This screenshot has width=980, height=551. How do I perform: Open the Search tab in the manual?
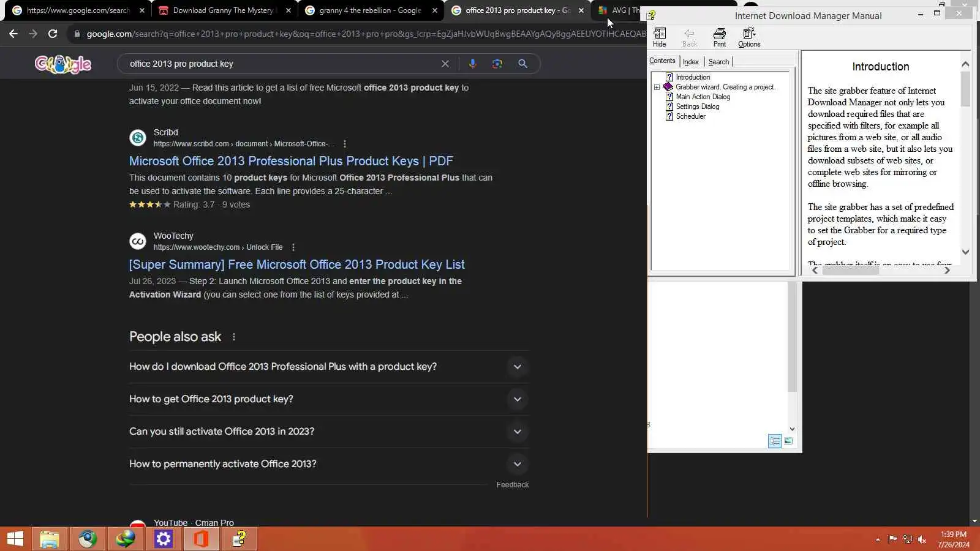point(718,62)
